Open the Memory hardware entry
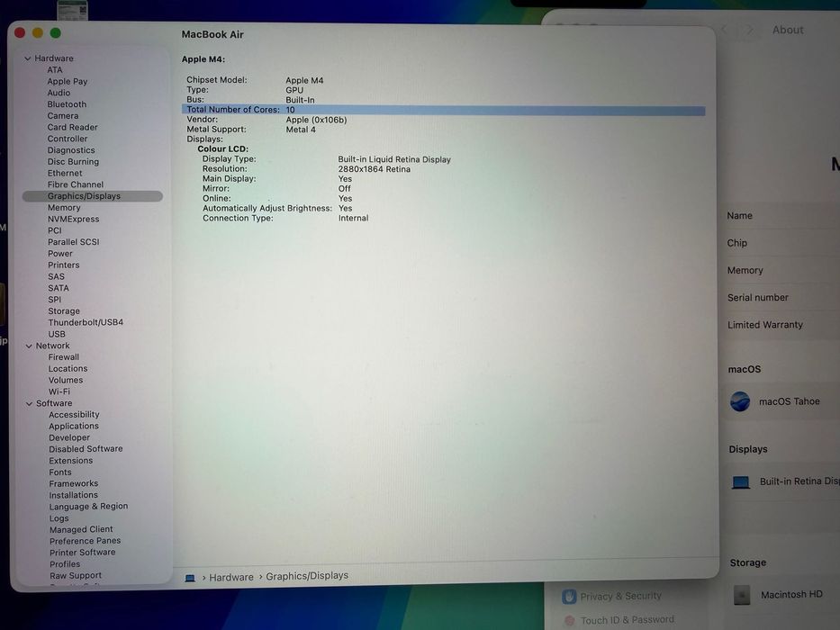The height and width of the screenshot is (630, 840). pyautogui.click(x=64, y=208)
